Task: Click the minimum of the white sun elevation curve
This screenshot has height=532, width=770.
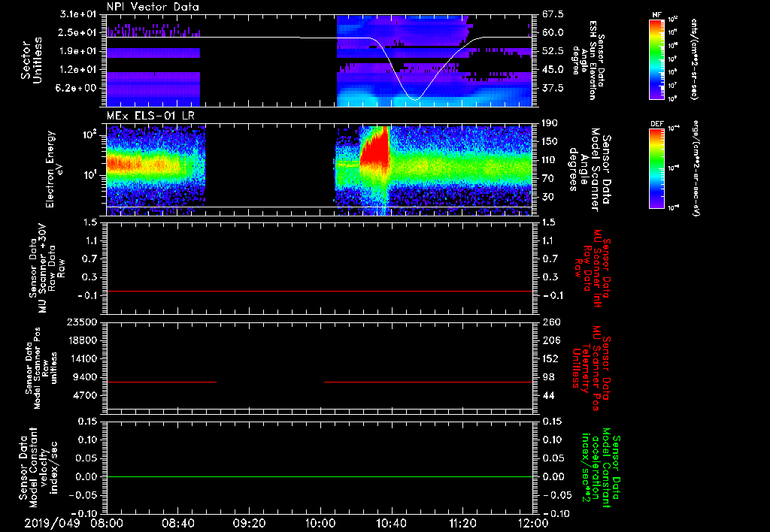Action: (x=415, y=100)
